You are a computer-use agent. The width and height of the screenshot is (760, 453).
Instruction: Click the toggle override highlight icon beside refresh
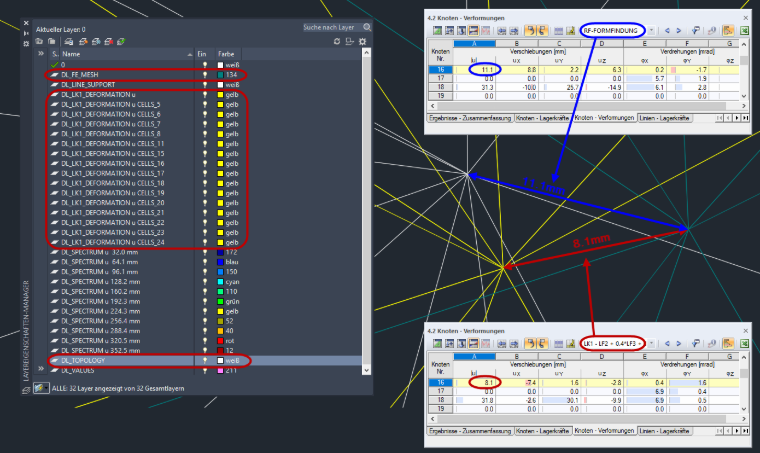click(349, 42)
